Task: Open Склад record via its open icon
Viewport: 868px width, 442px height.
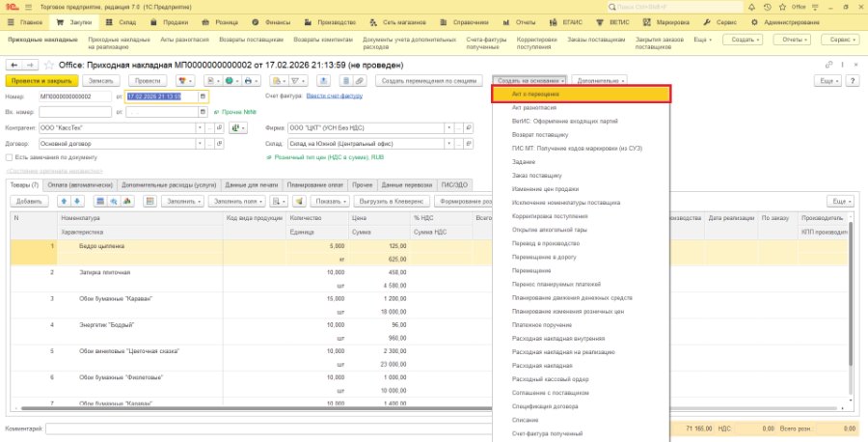Action: [469, 144]
